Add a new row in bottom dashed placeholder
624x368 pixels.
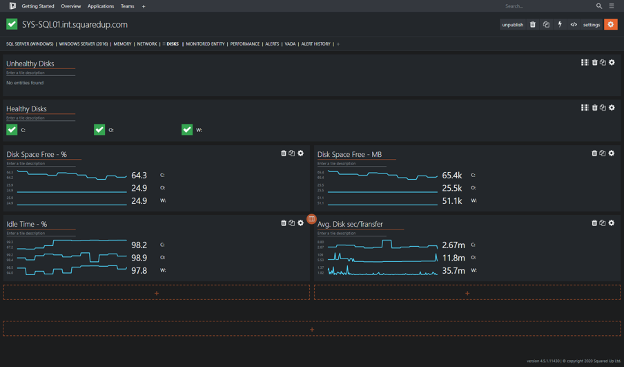[x=312, y=329]
